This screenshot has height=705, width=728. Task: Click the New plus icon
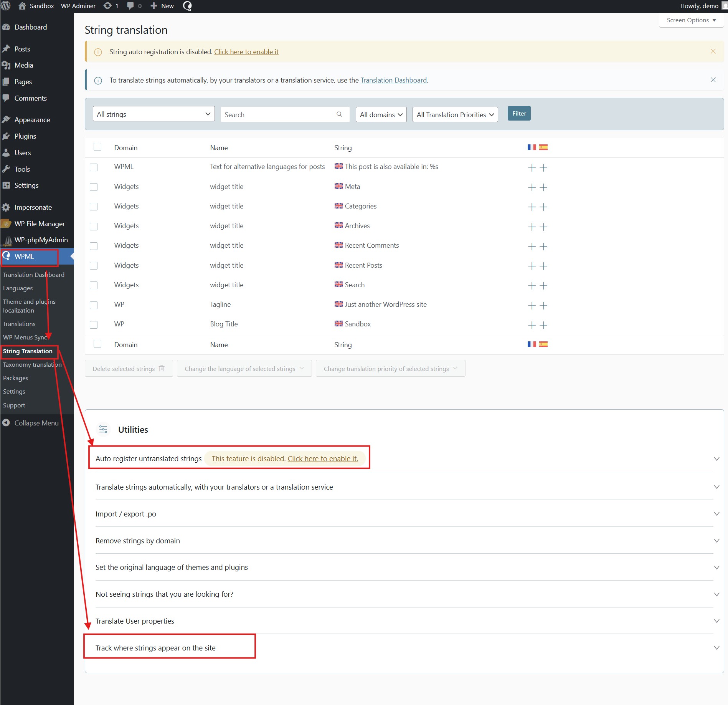(154, 6)
